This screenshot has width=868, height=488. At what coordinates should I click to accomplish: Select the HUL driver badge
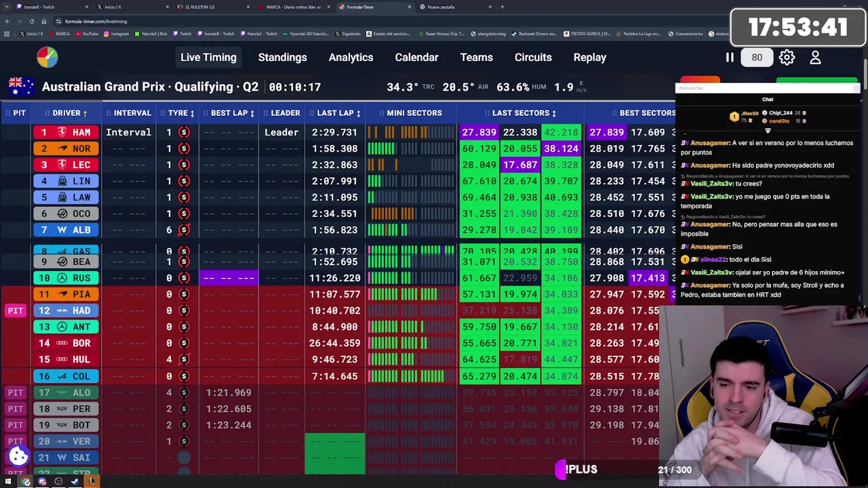pyautogui.click(x=66, y=359)
